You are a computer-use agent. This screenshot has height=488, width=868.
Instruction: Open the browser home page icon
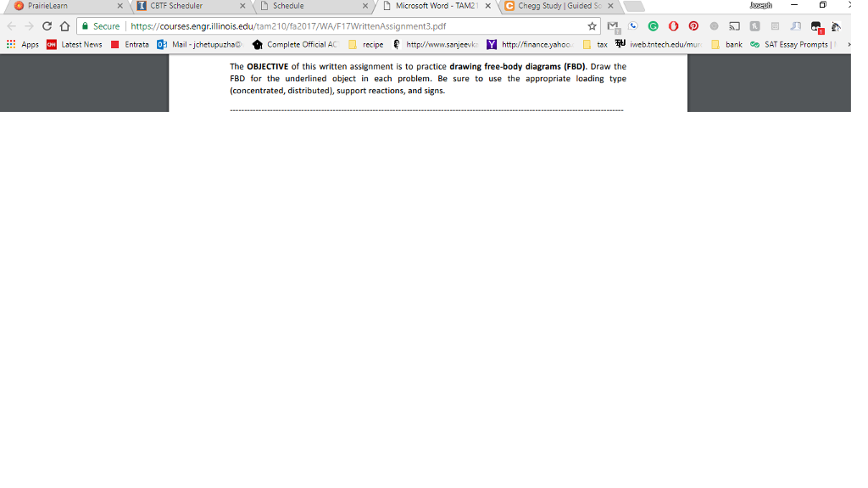click(x=65, y=25)
